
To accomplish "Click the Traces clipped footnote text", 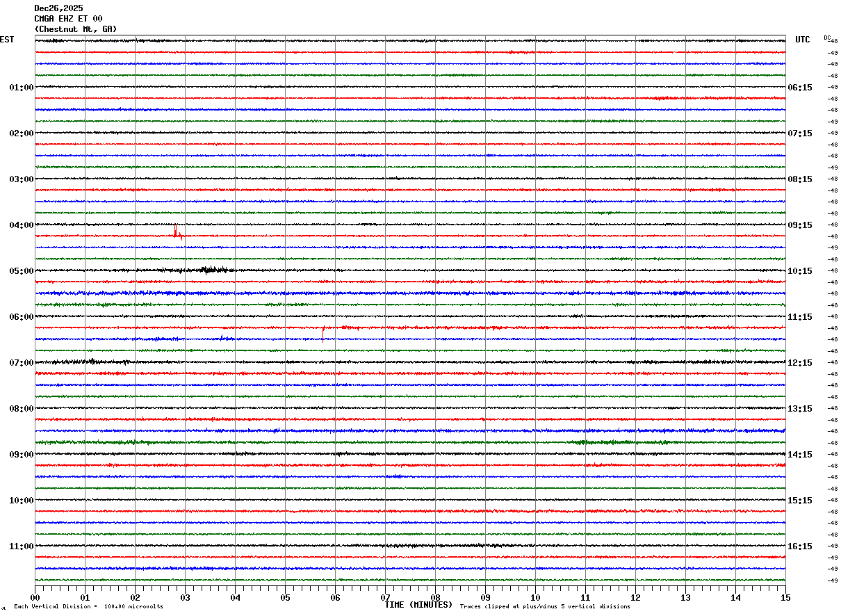I will click(x=545, y=607).
